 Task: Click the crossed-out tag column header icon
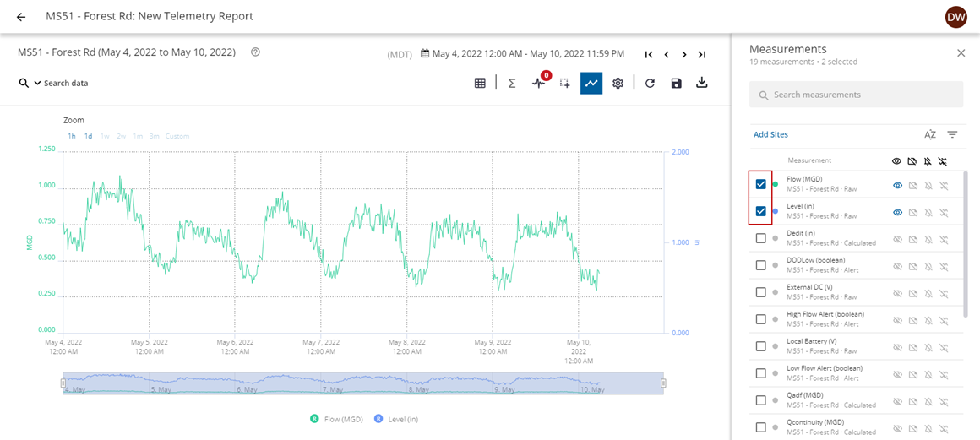[912, 161]
